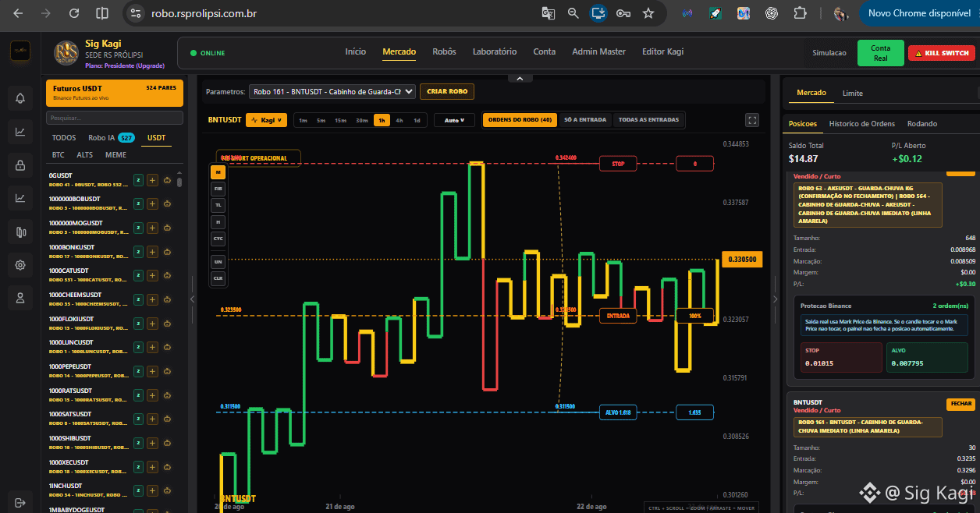
Task: Open the settings gear in the sidebar
Action: 20,264
